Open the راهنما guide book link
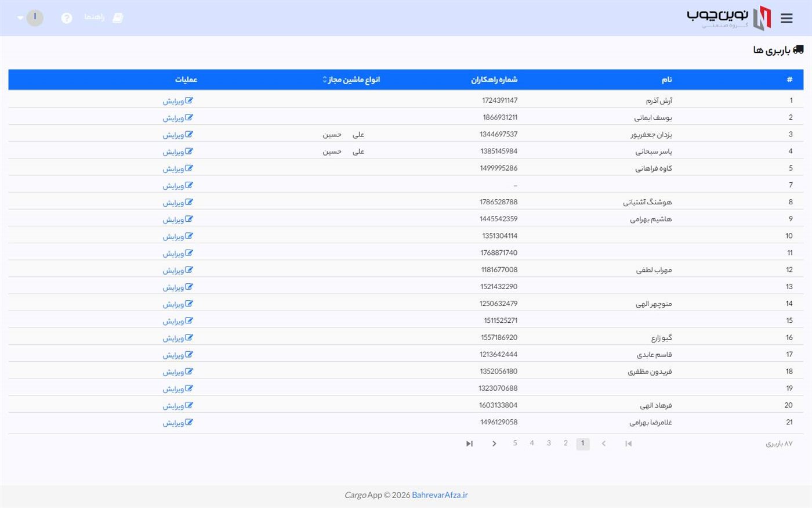This screenshot has height=508, width=812. 103,17
